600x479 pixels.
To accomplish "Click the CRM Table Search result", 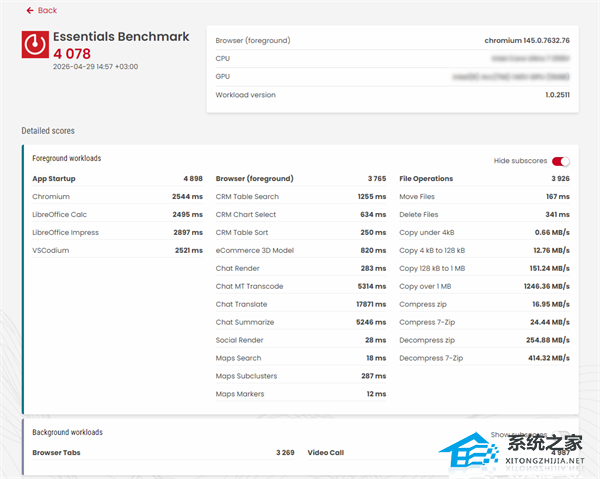I will coord(301,197).
